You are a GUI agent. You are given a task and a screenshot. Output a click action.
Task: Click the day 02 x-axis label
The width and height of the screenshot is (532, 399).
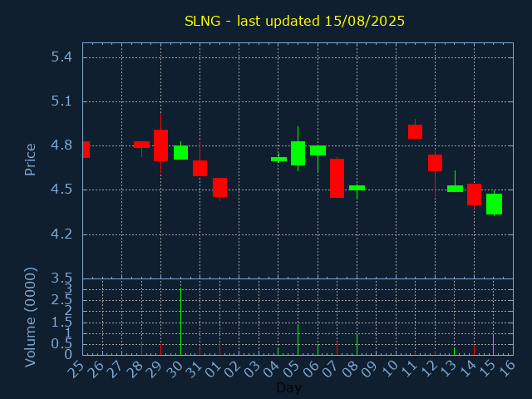coord(232,369)
